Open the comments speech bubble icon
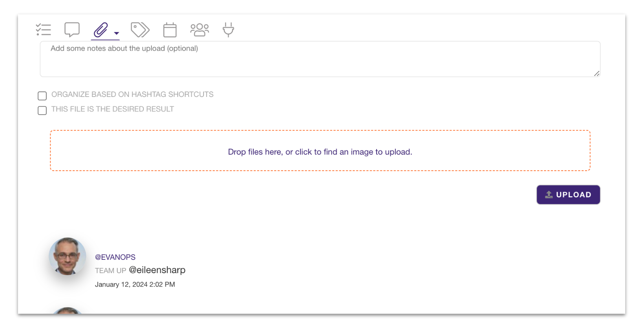 pos(72,30)
